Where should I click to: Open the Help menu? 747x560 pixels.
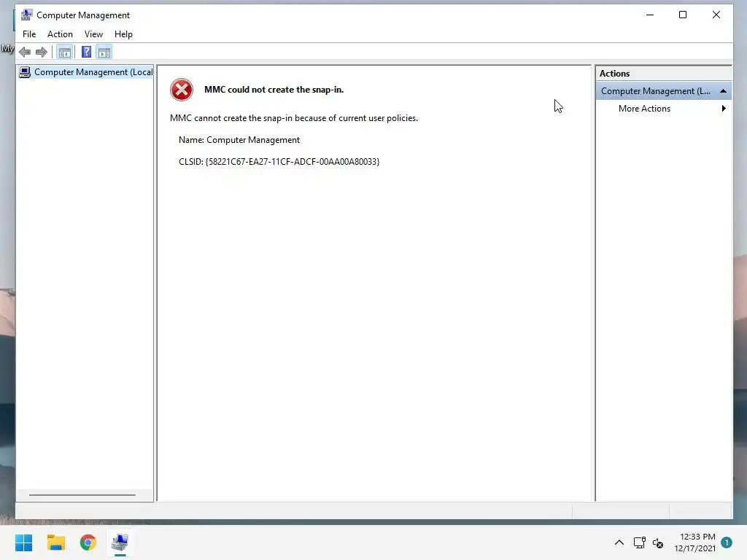[123, 34]
